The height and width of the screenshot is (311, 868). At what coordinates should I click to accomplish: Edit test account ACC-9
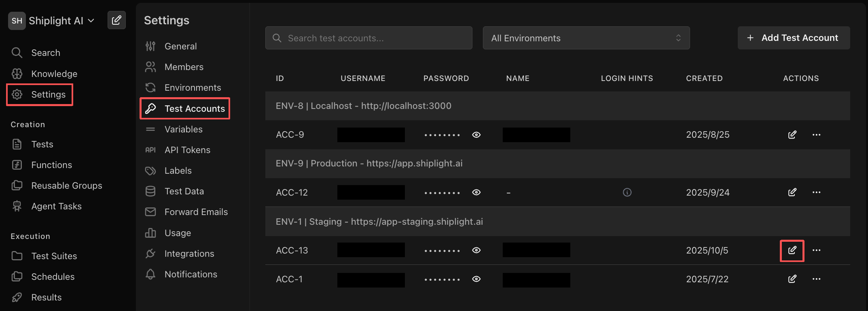tap(792, 134)
